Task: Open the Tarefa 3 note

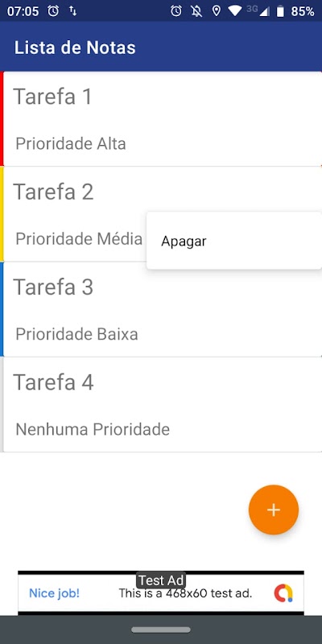Action: point(161,309)
